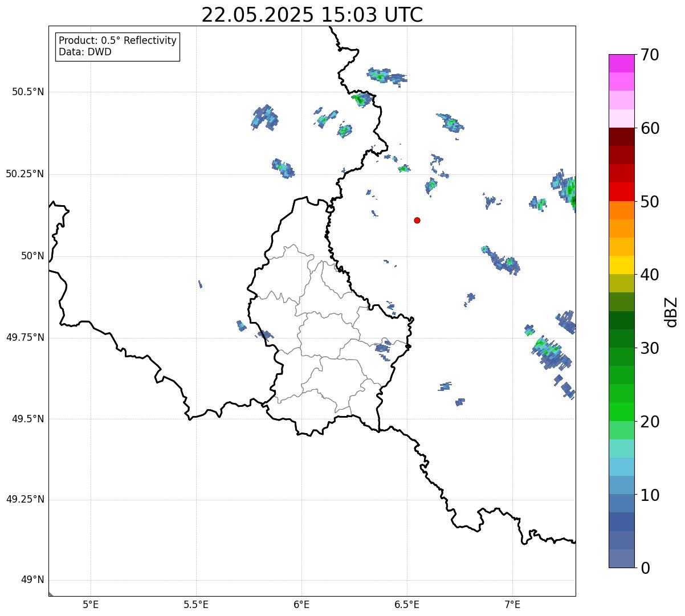Click the '7°E' longitude label

(x=512, y=605)
